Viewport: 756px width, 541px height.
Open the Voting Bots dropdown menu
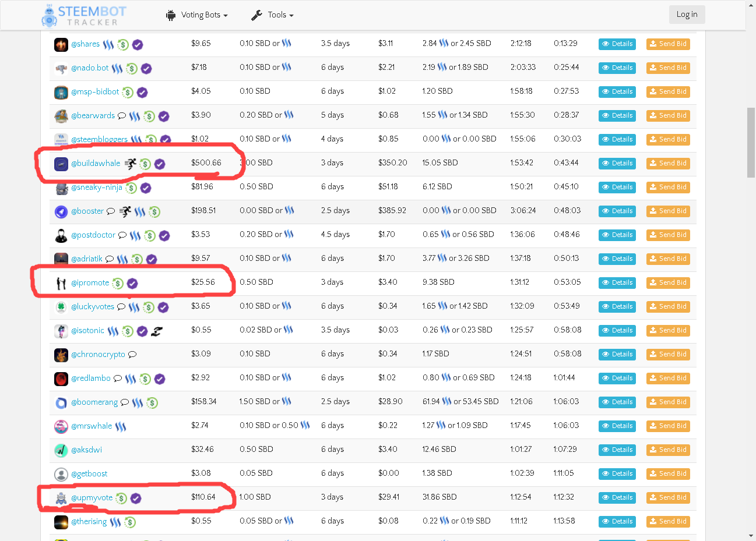(x=196, y=15)
